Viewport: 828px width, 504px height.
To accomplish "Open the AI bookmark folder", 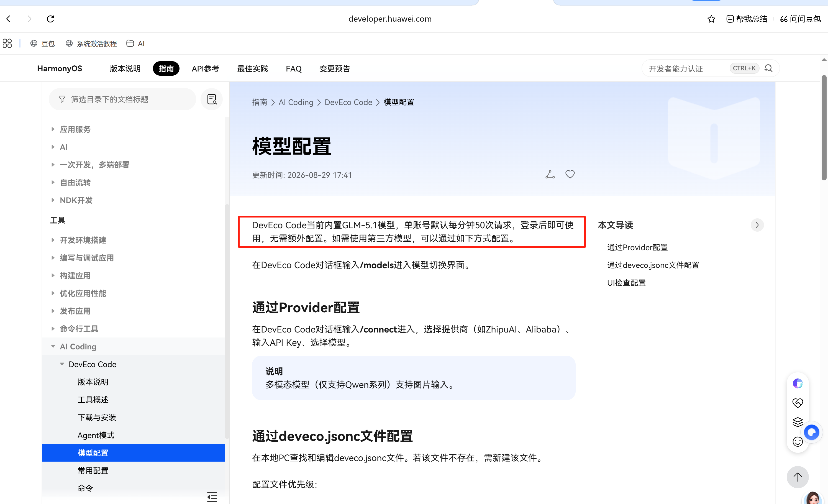I will point(135,43).
